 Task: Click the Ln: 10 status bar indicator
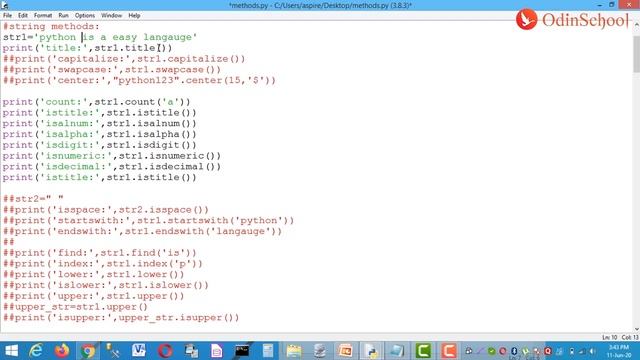point(609,338)
